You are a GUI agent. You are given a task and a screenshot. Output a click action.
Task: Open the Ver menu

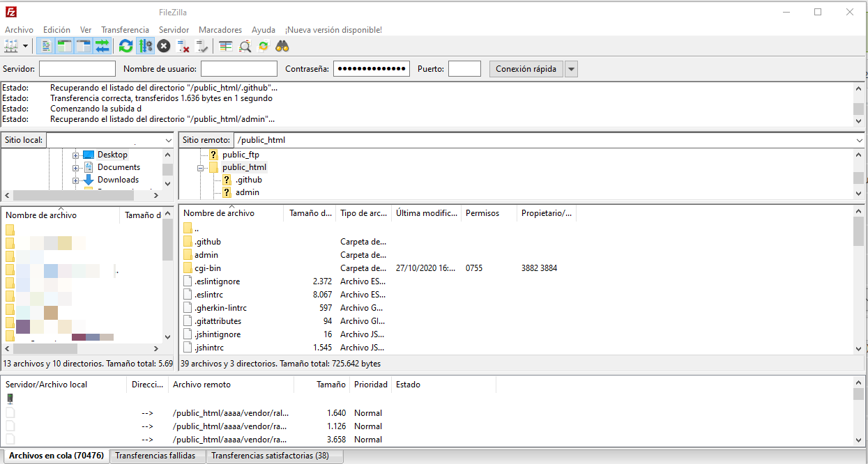pos(86,30)
